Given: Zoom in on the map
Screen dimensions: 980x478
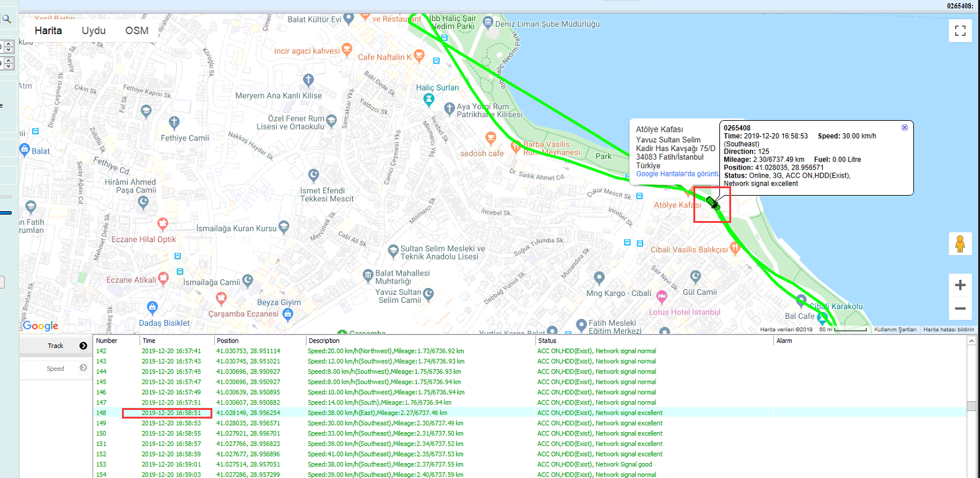Looking at the screenshot, I should tap(960, 285).
